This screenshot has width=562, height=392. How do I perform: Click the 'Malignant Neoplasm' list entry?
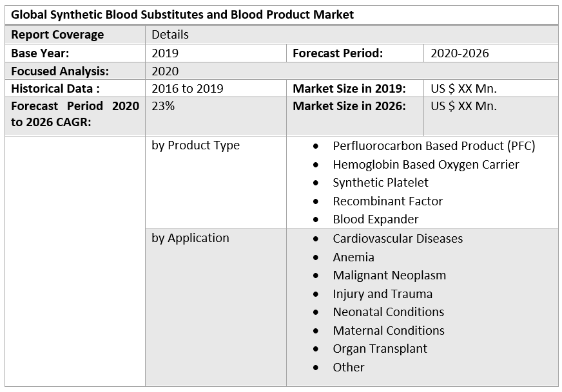(x=389, y=275)
